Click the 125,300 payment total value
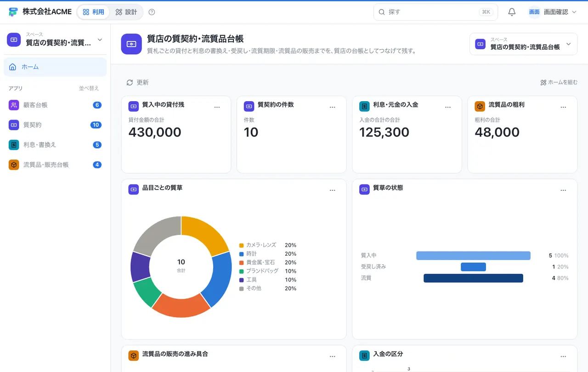Screen dimensions: 588x372 pos(384,132)
